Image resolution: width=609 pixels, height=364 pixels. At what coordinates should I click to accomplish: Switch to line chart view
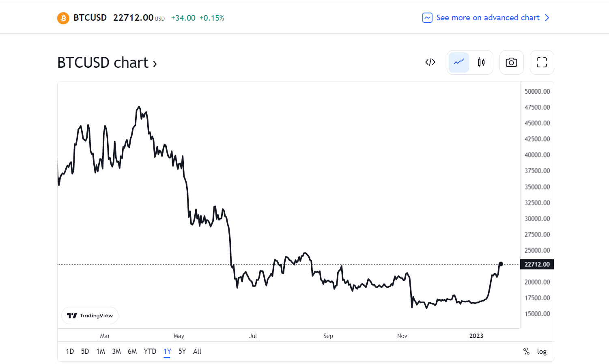click(x=459, y=62)
